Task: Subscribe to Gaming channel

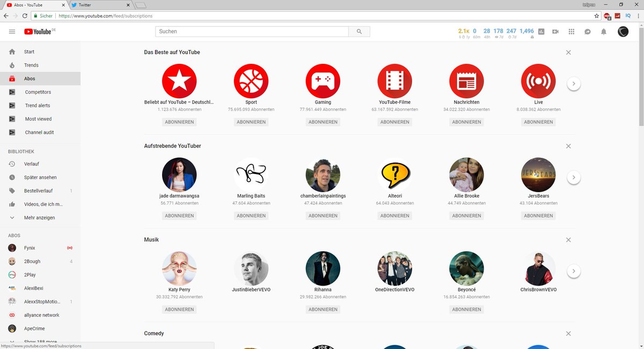Action: coord(323,122)
